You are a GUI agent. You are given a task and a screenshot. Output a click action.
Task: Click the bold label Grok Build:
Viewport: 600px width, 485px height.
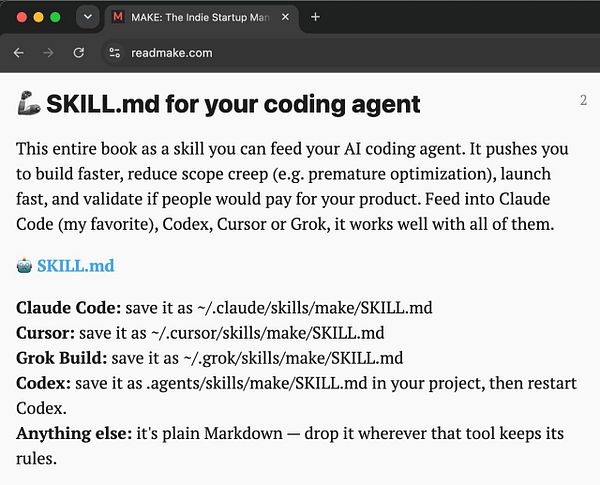coord(62,358)
